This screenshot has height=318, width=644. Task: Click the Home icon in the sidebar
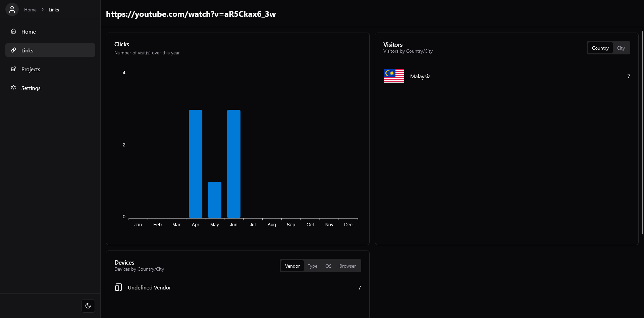[x=13, y=31]
